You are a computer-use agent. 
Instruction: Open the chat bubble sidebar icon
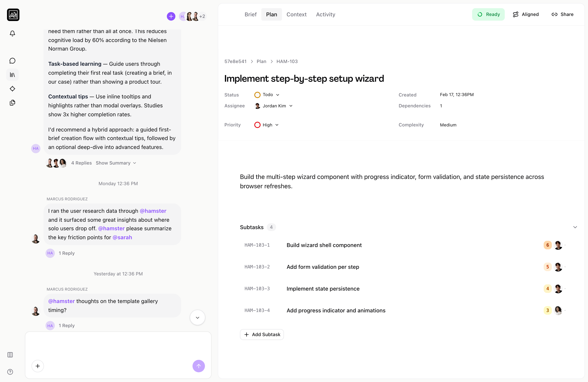pos(12,61)
